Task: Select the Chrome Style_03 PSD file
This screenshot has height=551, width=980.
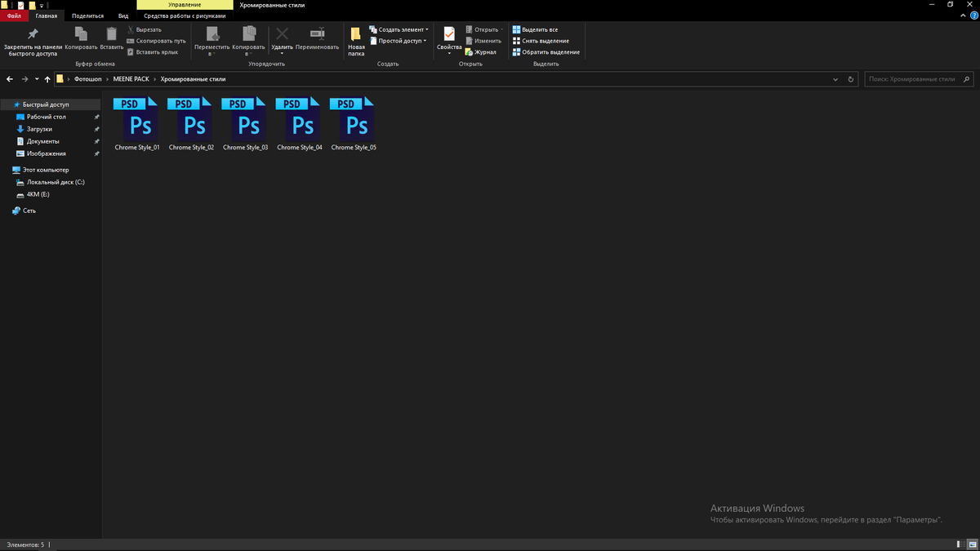Action: [x=245, y=124]
